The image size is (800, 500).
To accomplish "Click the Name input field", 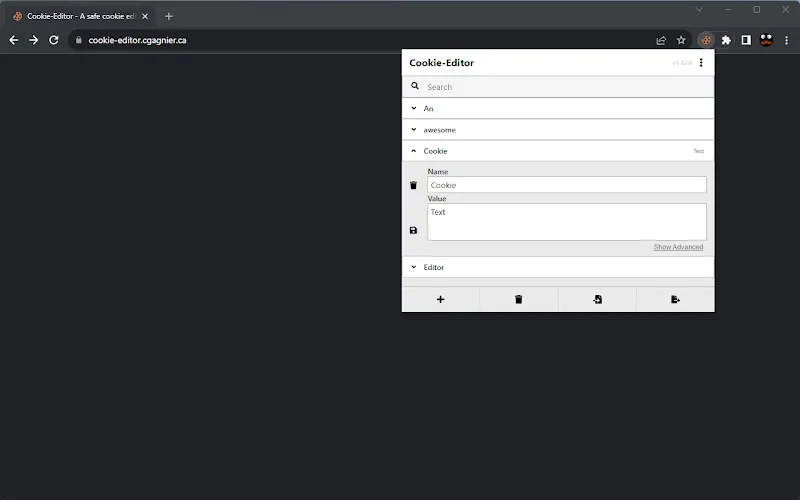I will point(567,185).
